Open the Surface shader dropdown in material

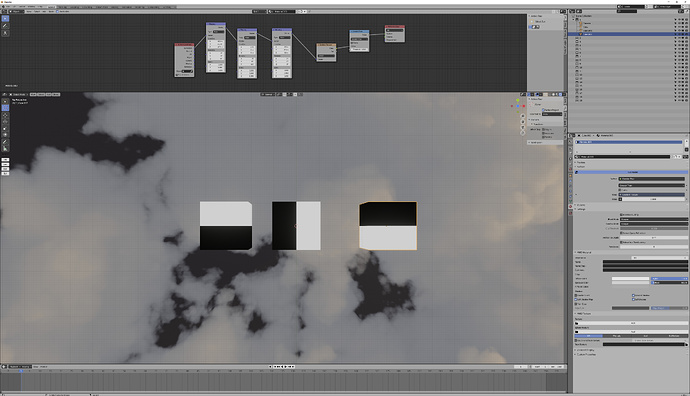click(x=652, y=179)
